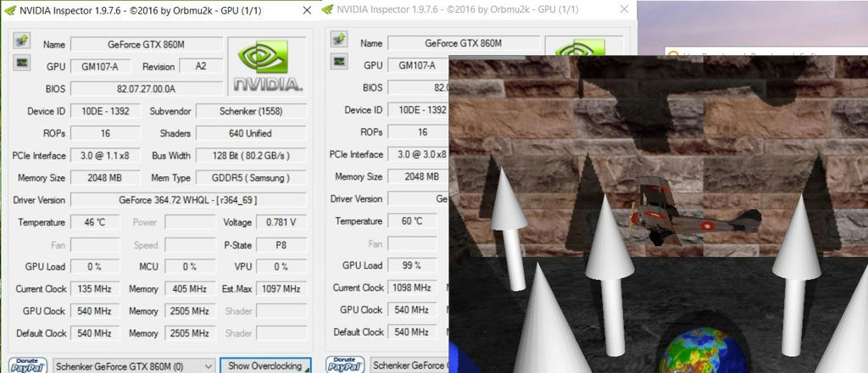
Task: Click the NVIDIA icon in right window title bar
Action: [x=328, y=9]
